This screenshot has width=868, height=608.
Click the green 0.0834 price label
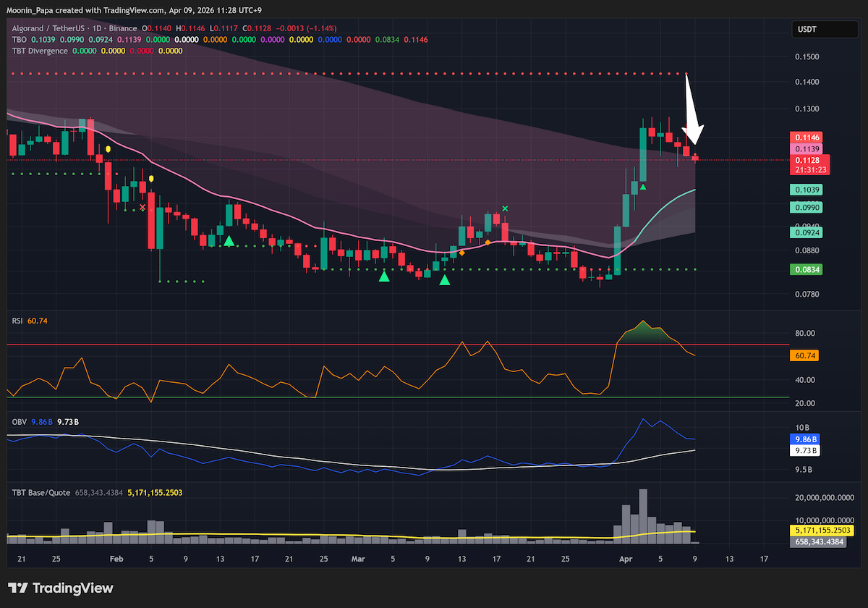pyautogui.click(x=807, y=269)
